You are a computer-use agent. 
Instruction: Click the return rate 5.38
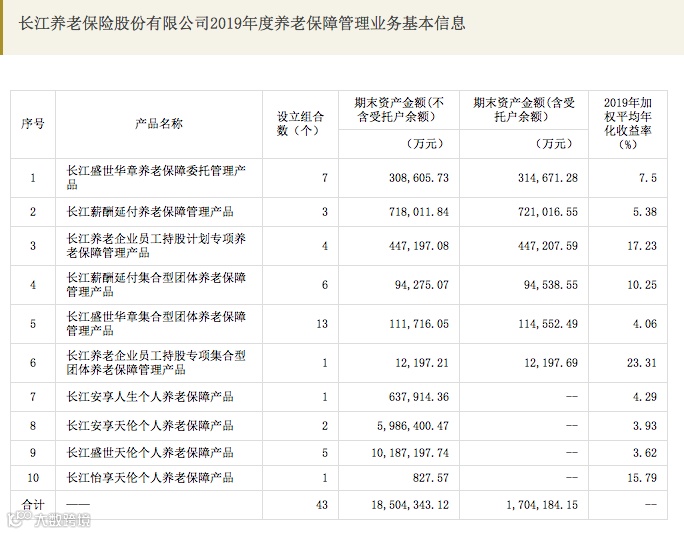click(645, 212)
